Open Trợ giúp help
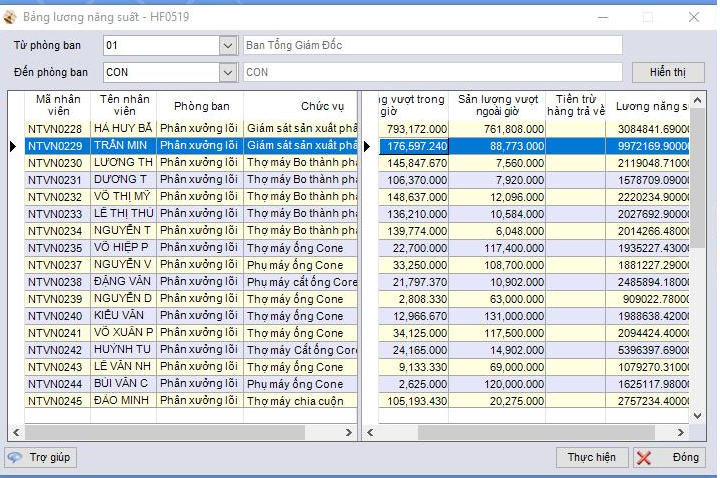 coord(40,457)
